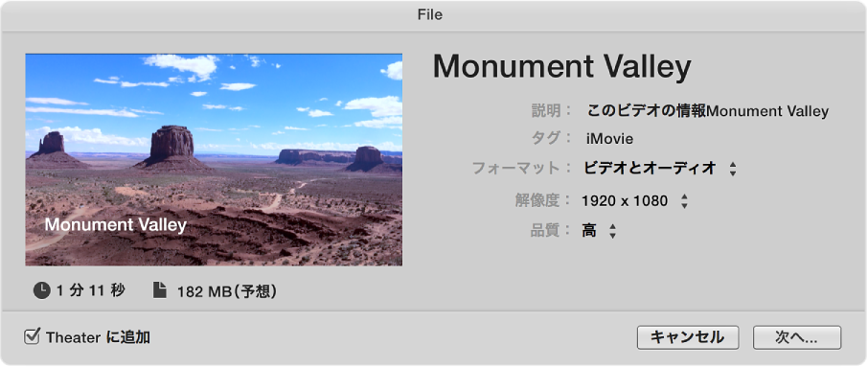Toggle the Theater に追加 checkbox
Screen dimensions: 868x368
tap(33, 336)
